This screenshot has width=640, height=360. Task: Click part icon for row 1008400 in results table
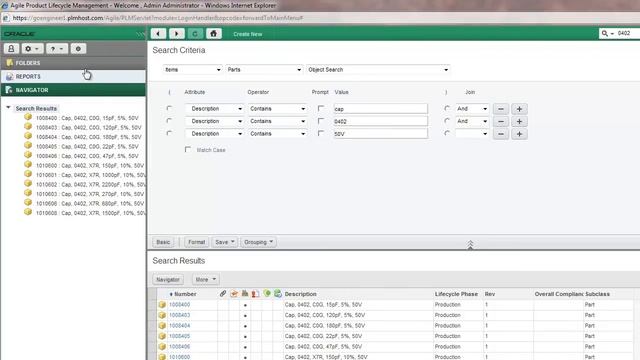[x=162, y=304]
